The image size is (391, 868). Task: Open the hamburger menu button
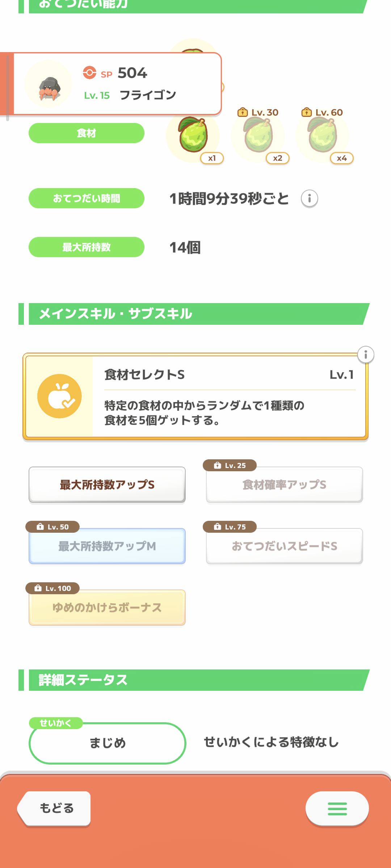(337, 809)
